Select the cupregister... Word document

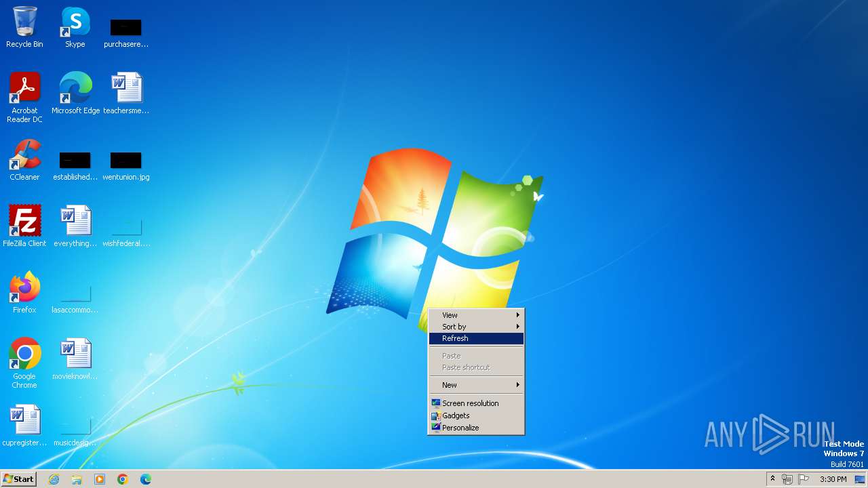(x=24, y=426)
